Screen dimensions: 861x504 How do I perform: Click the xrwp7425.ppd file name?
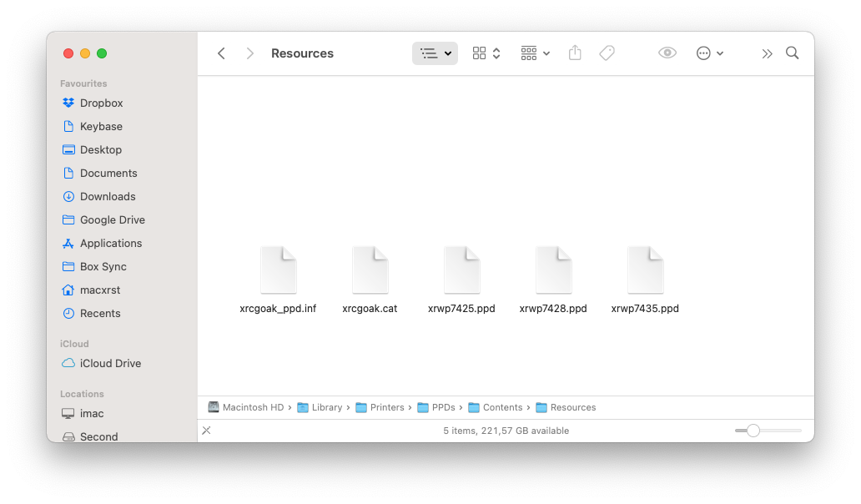[462, 309]
